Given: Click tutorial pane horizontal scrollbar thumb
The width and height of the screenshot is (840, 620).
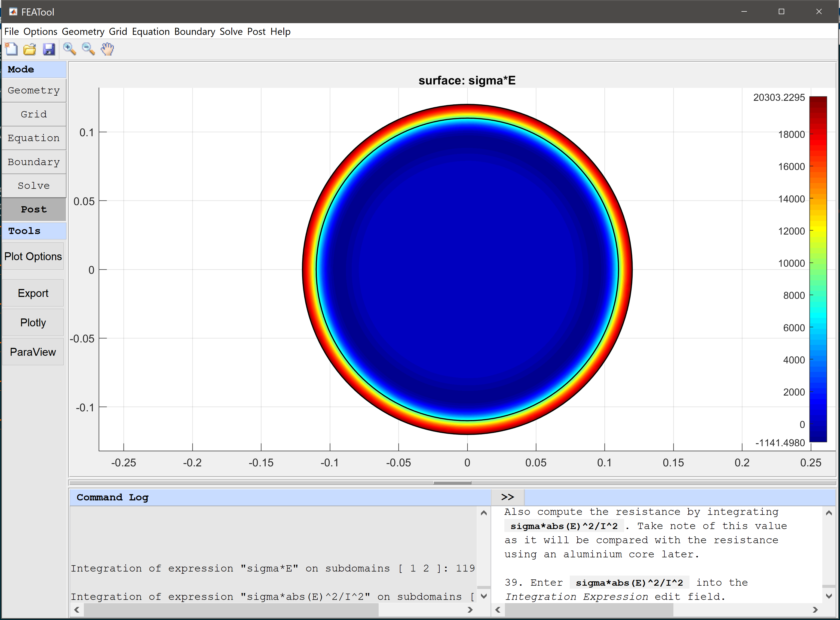Looking at the screenshot, I should pos(589,610).
